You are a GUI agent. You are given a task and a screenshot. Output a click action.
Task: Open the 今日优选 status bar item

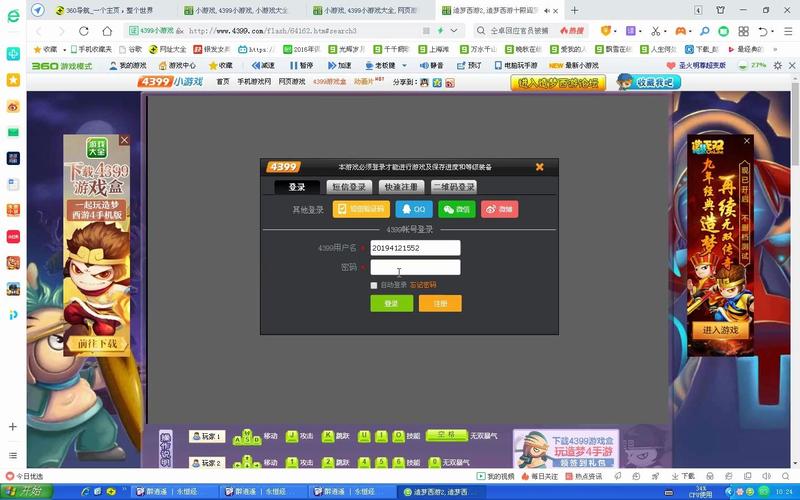coord(24,476)
